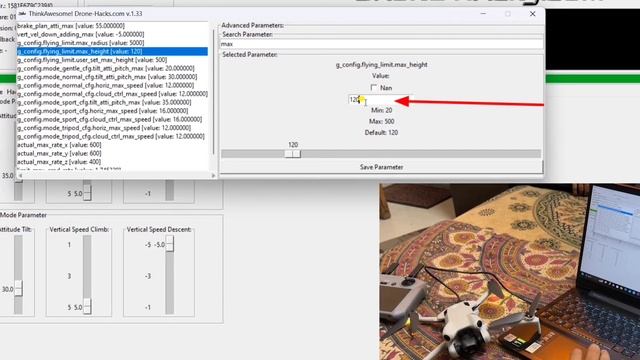
Task: Select mode_normal_cfg.horiz_max_speed entry
Action: 105,85
